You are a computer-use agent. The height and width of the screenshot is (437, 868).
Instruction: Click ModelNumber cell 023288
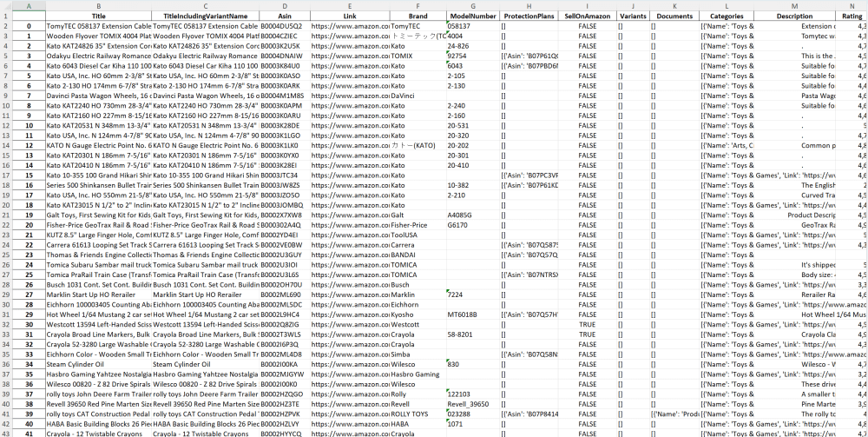473,414
